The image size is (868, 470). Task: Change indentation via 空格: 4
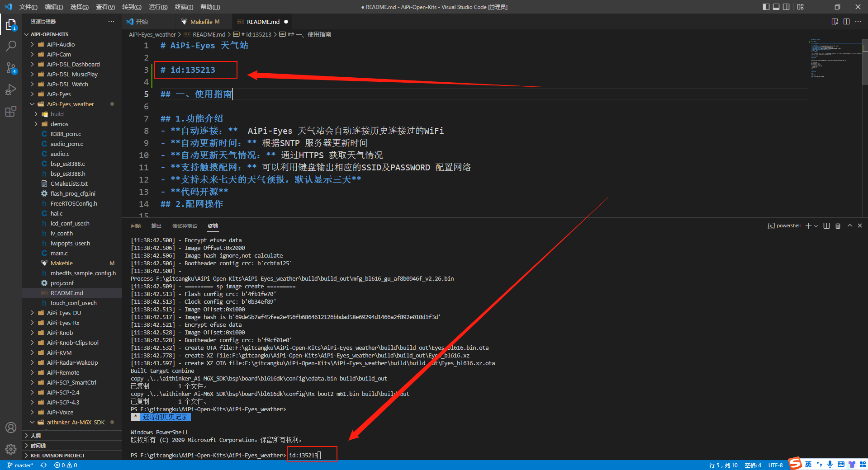(x=753, y=465)
